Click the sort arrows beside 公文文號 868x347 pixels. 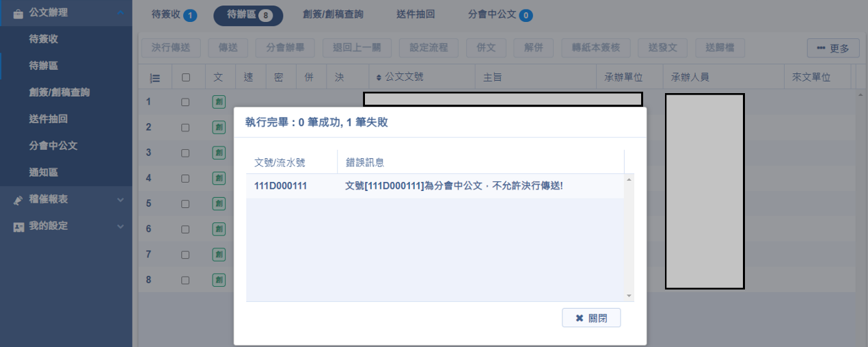[379, 78]
